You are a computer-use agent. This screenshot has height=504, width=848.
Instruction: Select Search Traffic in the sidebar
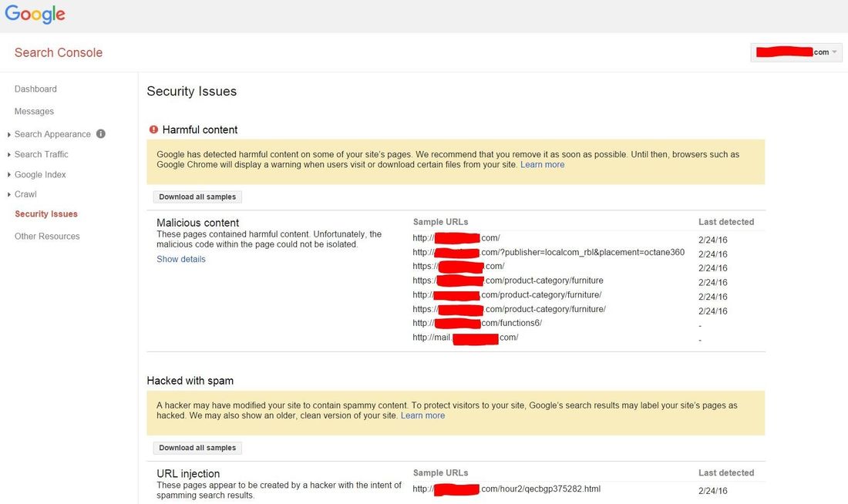click(41, 154)
